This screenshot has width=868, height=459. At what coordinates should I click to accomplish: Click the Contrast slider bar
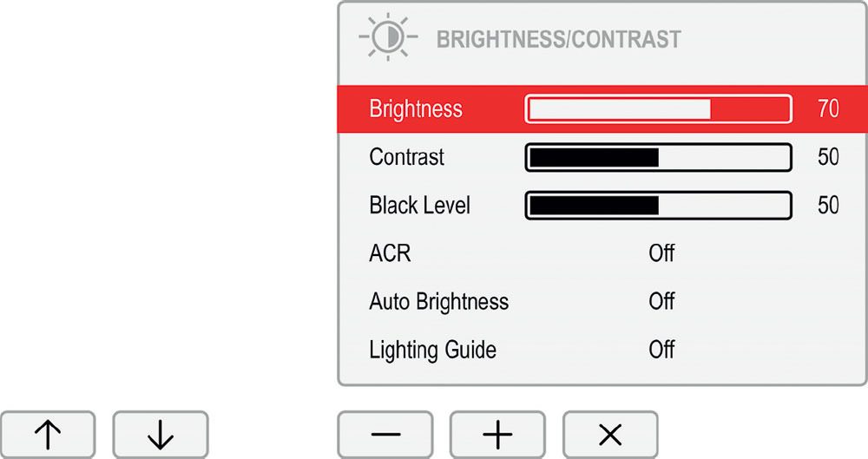pyautogui.click(x=658, y=157)
